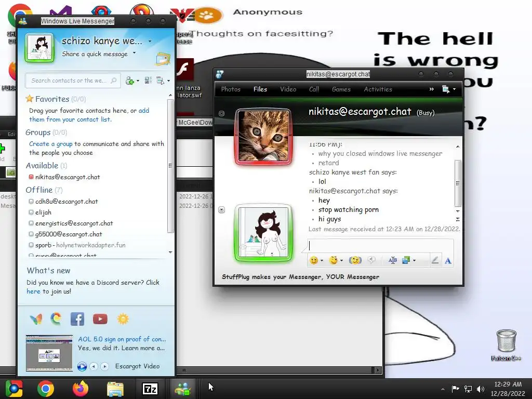Click the MSN butterfly icon
532x399 pixels.
click(x=36, y=319)
